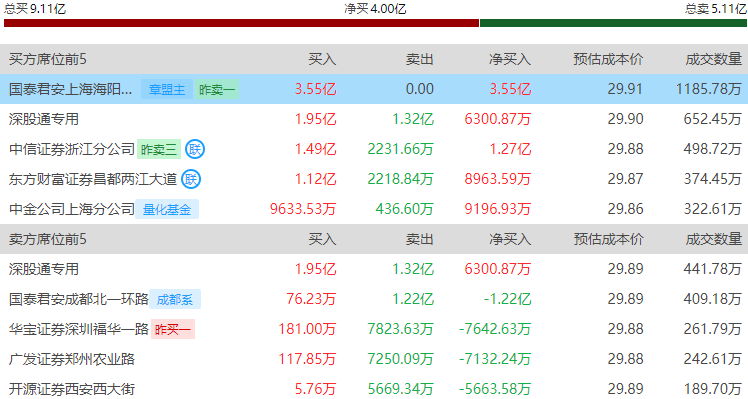Click the green total-sell bar segment
The width and height of the screenshot is (748, 399).
pos(613,23)
